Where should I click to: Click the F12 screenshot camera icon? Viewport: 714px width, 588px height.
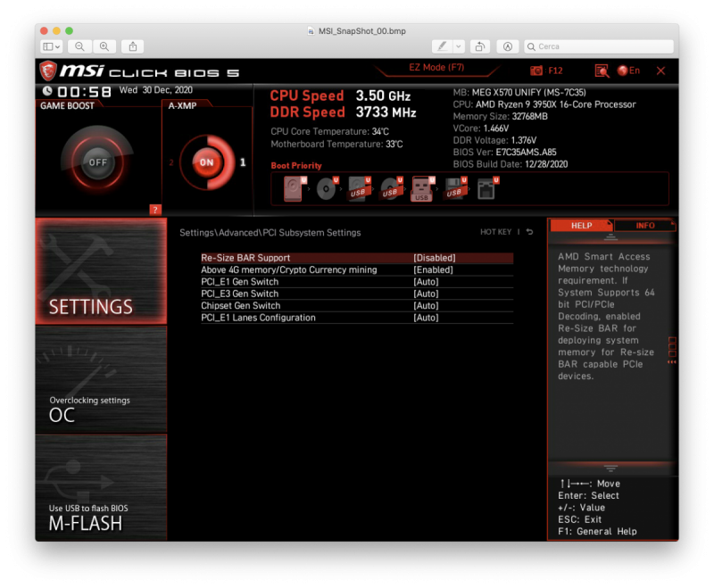tap(536, 70)
